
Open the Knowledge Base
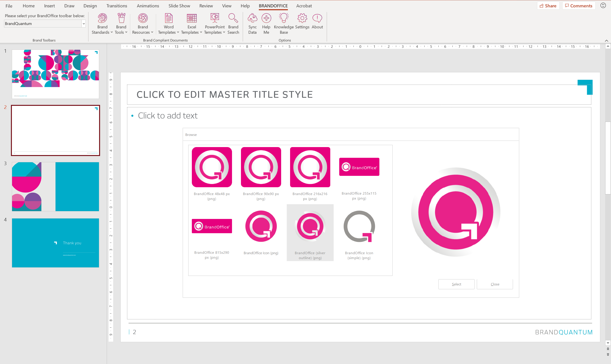pos(284,24)
